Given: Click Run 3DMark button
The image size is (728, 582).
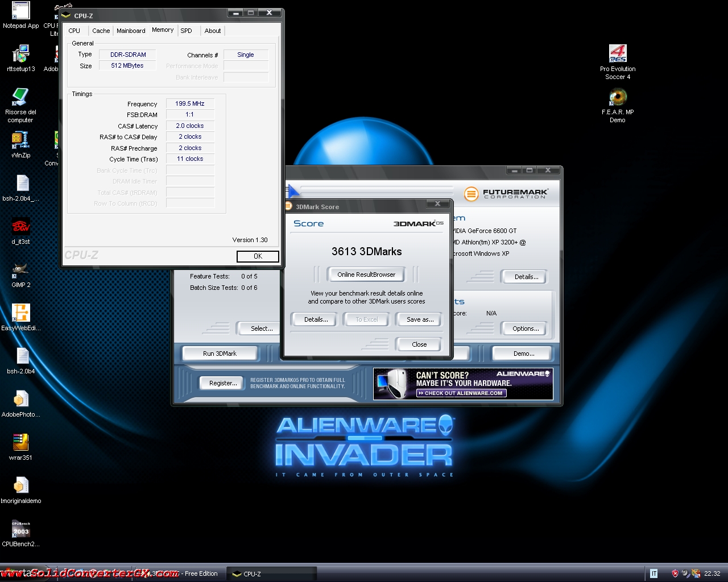Looking at the screenshot, I should pos(220,354).
